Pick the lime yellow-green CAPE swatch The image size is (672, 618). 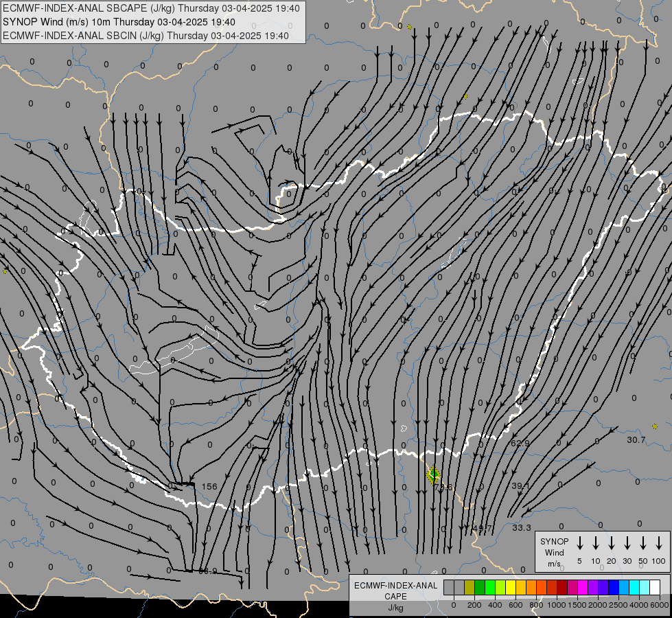500,587
